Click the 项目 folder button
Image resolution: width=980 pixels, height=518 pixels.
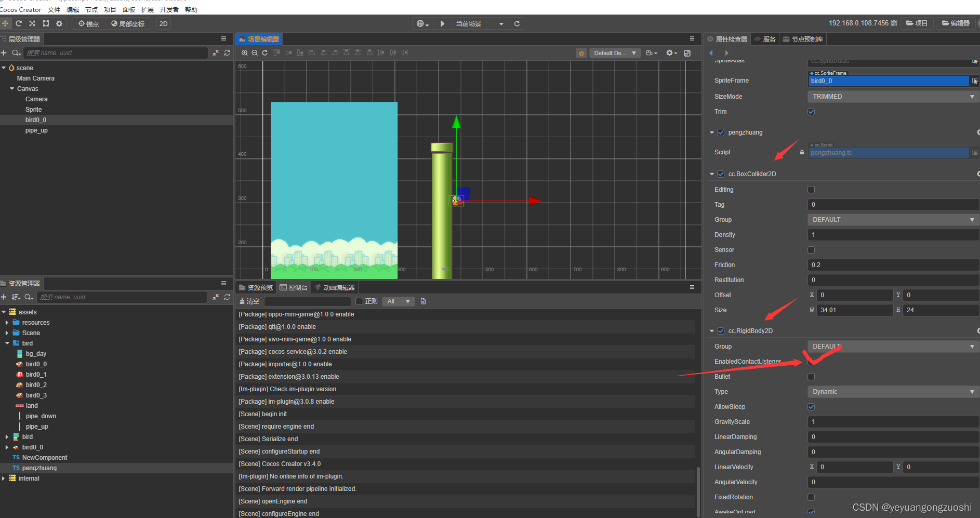point(917,23)
